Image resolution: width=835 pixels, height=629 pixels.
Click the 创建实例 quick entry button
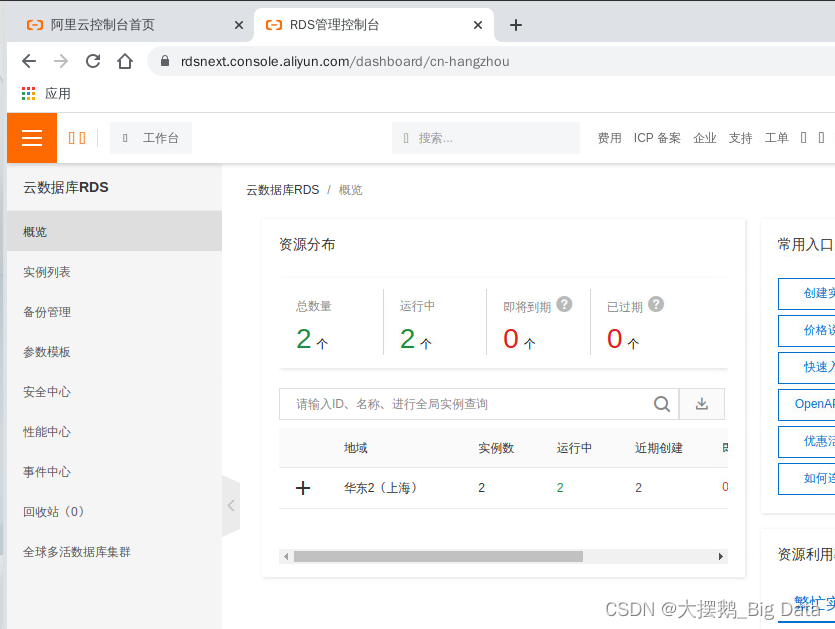coord(806,293)
